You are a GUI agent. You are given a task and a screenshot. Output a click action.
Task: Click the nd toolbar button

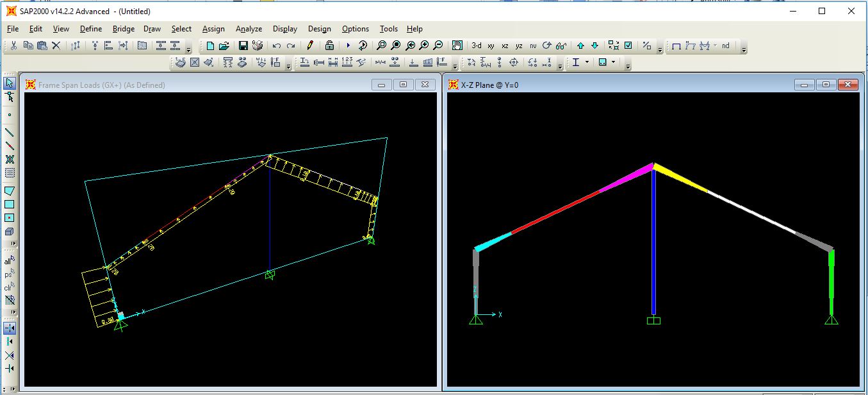(725, 46)
